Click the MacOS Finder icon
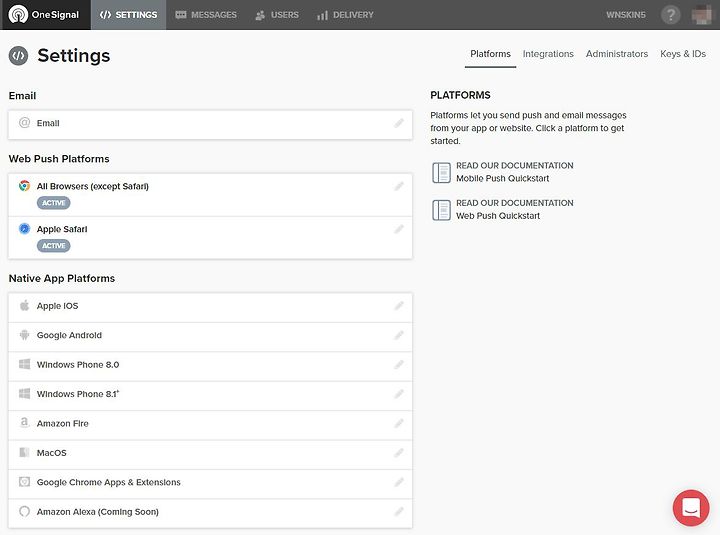720x535 pixels. 24,452
